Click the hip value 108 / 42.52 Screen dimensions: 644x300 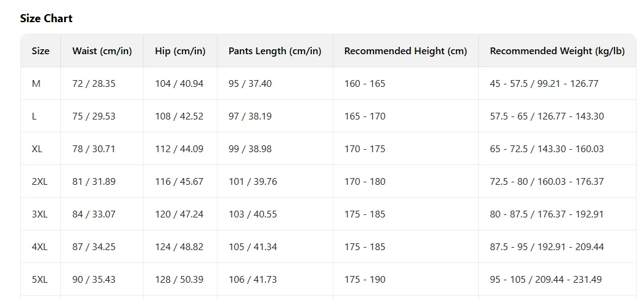pyautogui.click(x=179, y=116)
